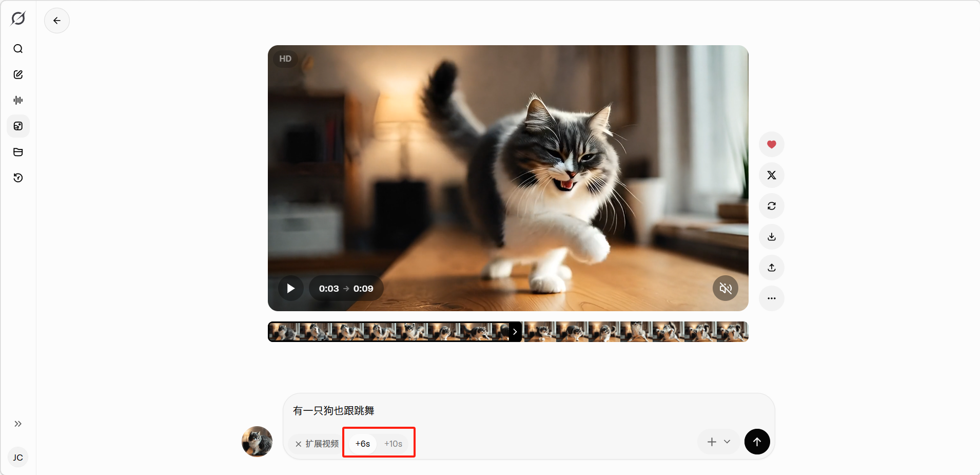Remove the 扩展视频 mode tag
The height and width of the screenshot is (475, 980).
(x=299, y=444)
